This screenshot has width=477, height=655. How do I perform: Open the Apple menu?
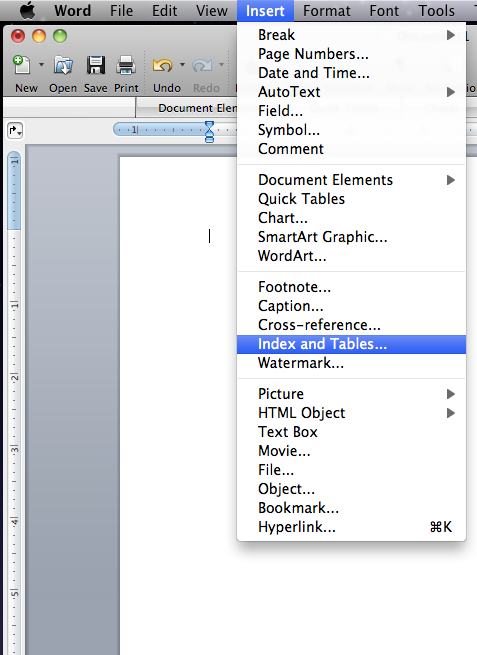pyautogui.click(x=28, y=10)
